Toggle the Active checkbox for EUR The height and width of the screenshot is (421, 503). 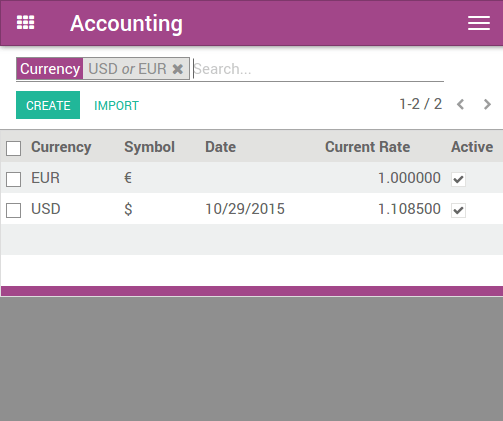click(x=458, y=179)
